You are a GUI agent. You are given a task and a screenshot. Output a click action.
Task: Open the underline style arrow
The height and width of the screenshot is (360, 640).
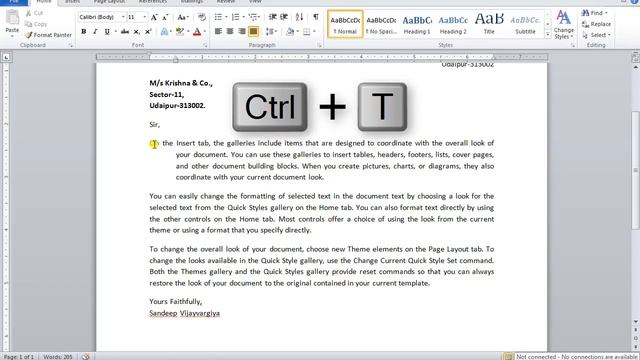point(116,31)
